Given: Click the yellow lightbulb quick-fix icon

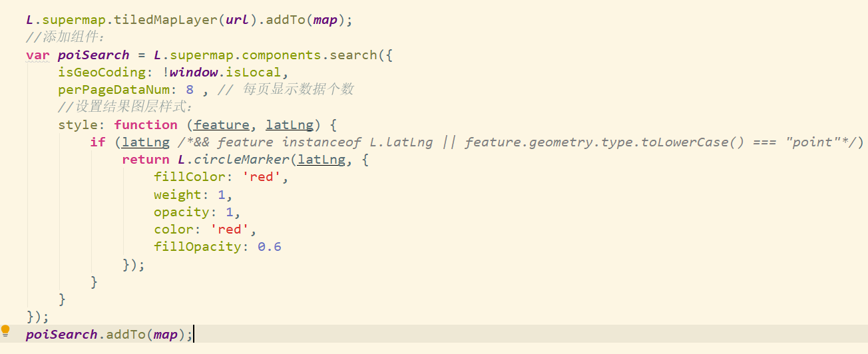Looking at the screenshot, I should [x=6, y=331].
